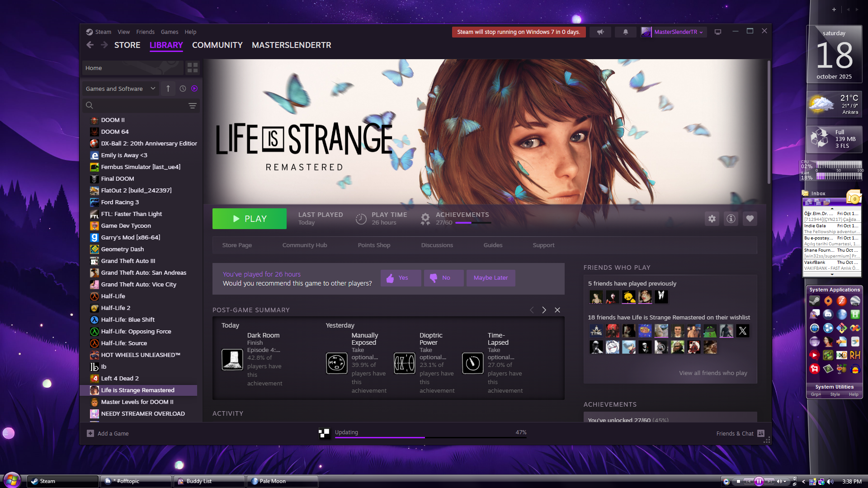868x488 pixels.
Task: Open the Guides link
Action: [x=493, y=245]
